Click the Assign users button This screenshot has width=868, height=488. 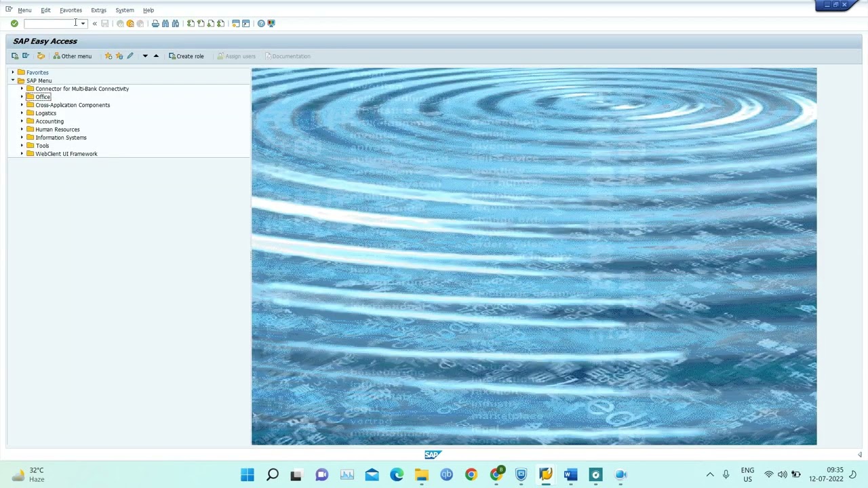pyautogui.click(x=236, y=56)
